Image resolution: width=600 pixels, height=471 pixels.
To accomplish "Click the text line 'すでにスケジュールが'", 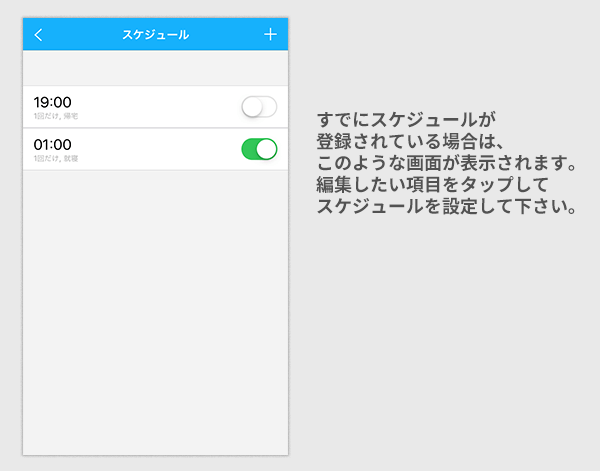I will 406,118.
